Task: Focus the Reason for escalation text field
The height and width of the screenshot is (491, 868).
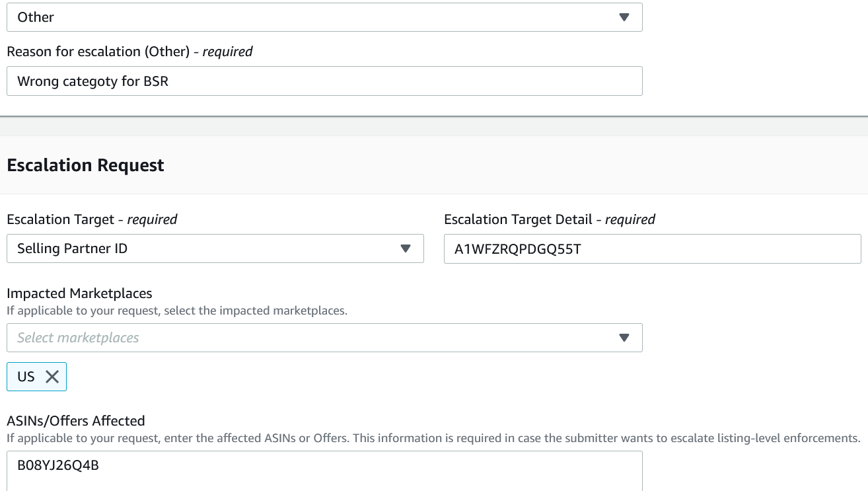Action: click(324, 81)
